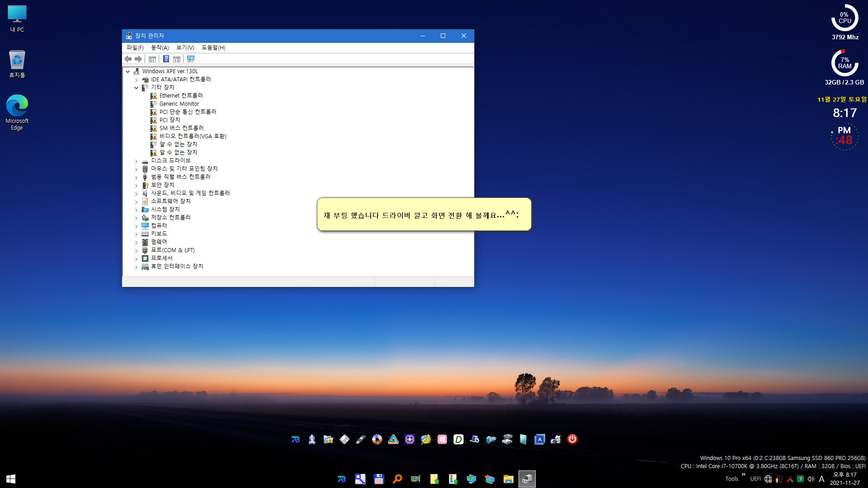Expand the 휴먼 인터페이스 장치 node
Image resolution: width=868 pixels, height=488 pixels.
[137, 267]
